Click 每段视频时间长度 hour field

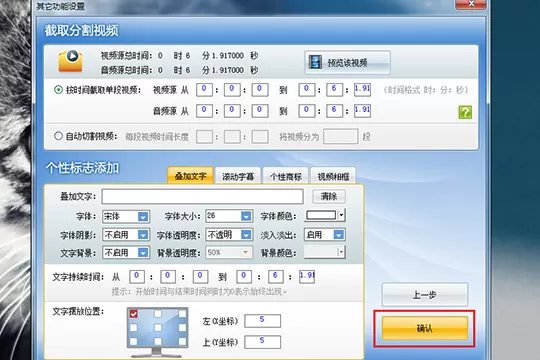(x=204, y=137)
